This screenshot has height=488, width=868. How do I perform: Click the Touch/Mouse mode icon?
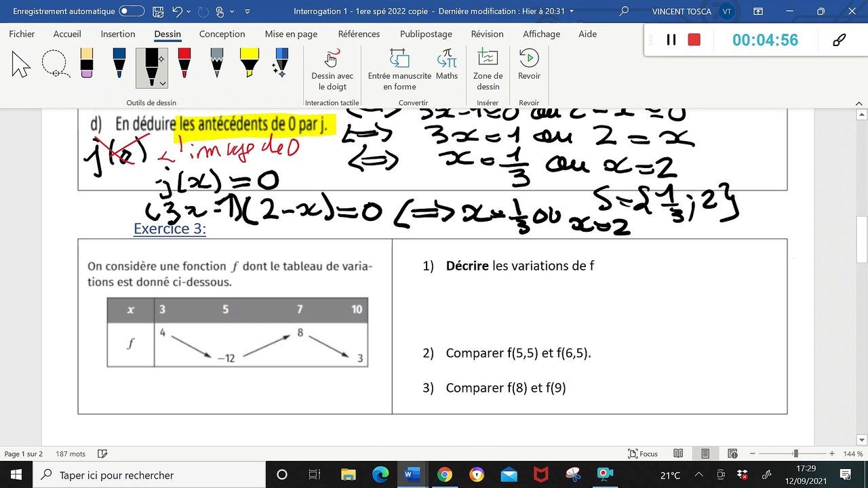(220, 12)
